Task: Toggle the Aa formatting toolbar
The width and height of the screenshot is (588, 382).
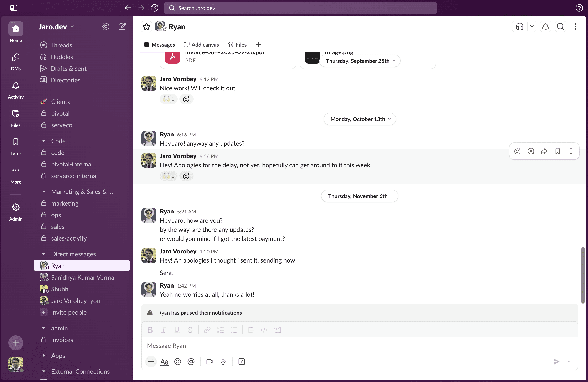Action: pos(164,361)
